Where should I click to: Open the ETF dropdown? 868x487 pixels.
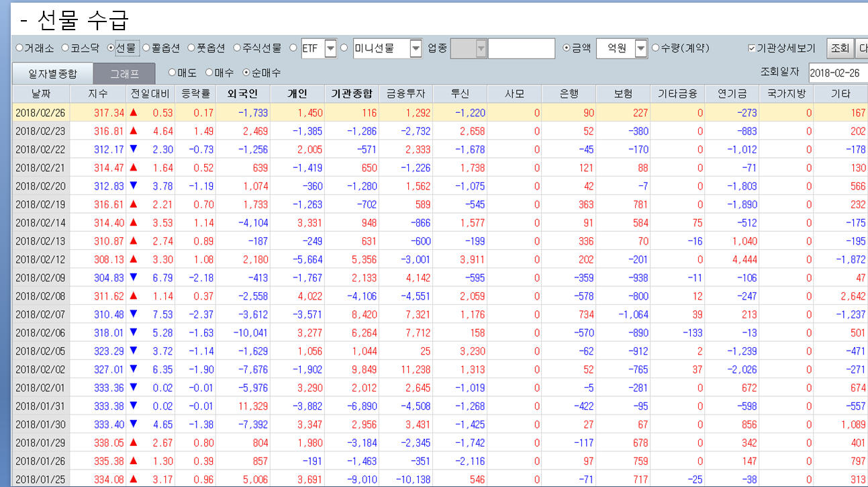pos(332,48)
